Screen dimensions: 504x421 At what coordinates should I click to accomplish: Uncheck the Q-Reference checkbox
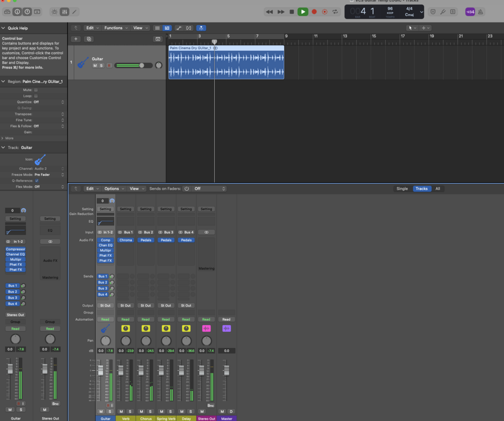[37, 181]
